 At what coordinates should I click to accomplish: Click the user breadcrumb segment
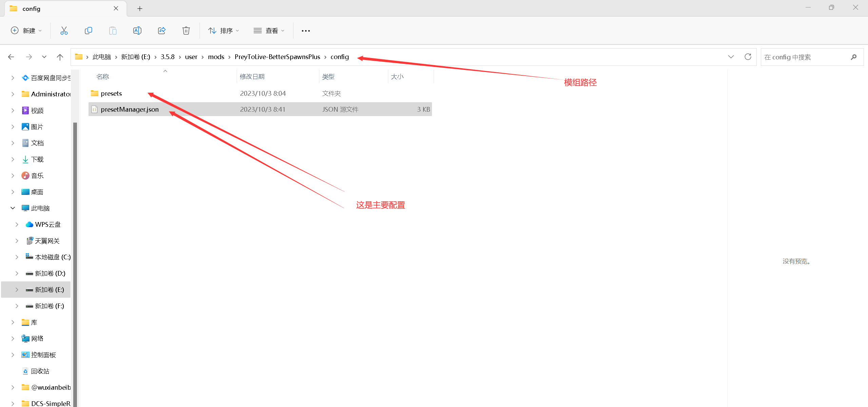(191, 57)
